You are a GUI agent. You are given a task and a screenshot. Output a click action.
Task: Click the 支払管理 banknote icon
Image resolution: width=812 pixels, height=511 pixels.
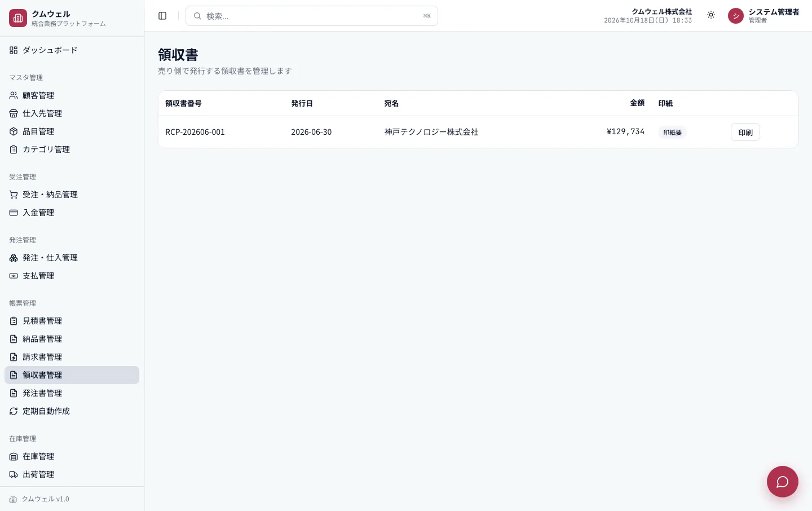14,276
